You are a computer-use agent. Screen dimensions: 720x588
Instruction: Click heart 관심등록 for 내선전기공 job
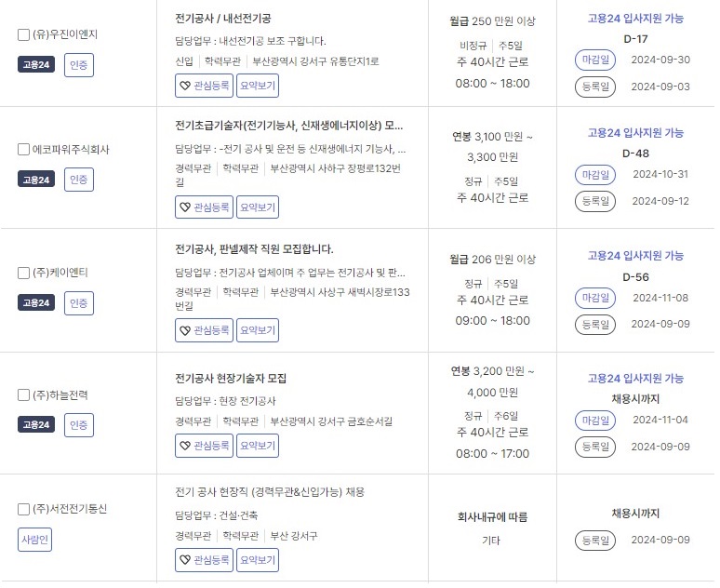pos(204,86)
